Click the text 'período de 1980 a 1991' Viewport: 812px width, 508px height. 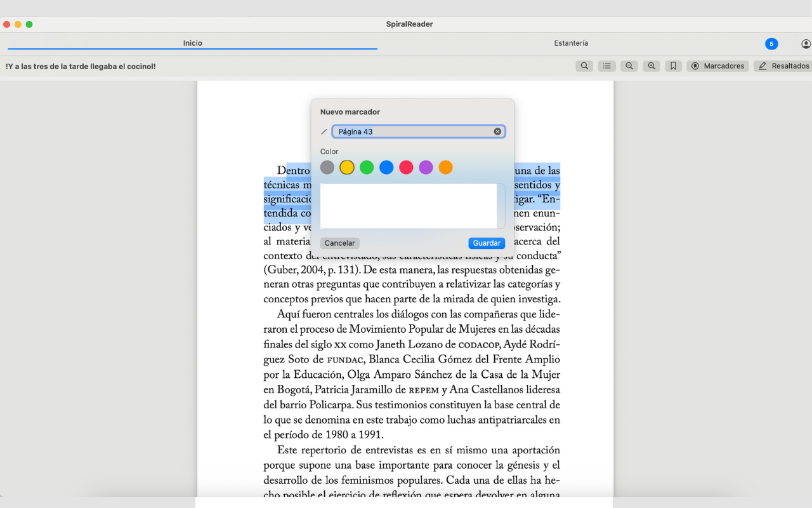[328, 435]
